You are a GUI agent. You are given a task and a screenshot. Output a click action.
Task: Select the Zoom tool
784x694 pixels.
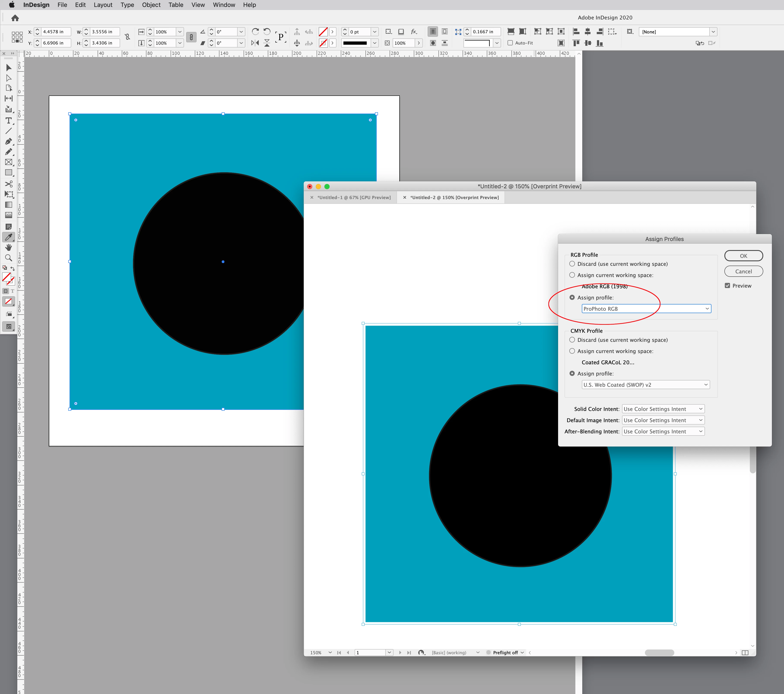[x=8, y=258]
